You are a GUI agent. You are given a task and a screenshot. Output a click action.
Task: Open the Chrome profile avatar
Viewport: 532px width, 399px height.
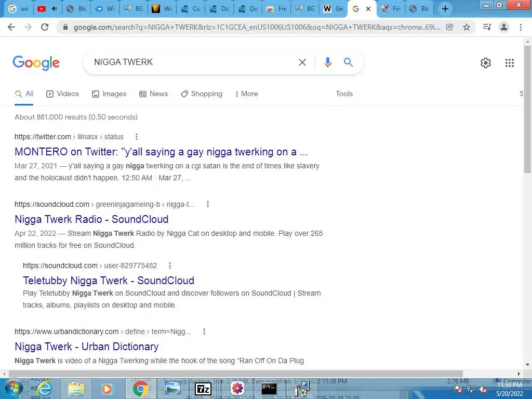click(504, 27)
